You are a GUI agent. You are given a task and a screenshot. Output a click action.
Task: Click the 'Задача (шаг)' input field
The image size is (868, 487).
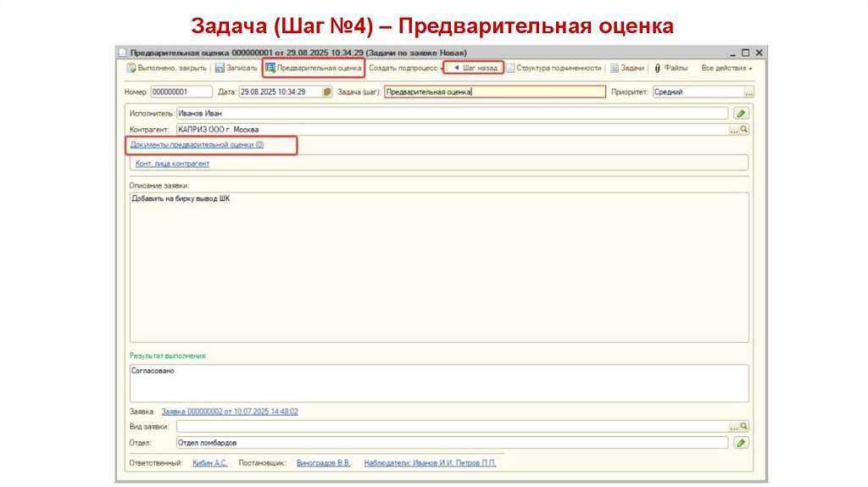495,92
